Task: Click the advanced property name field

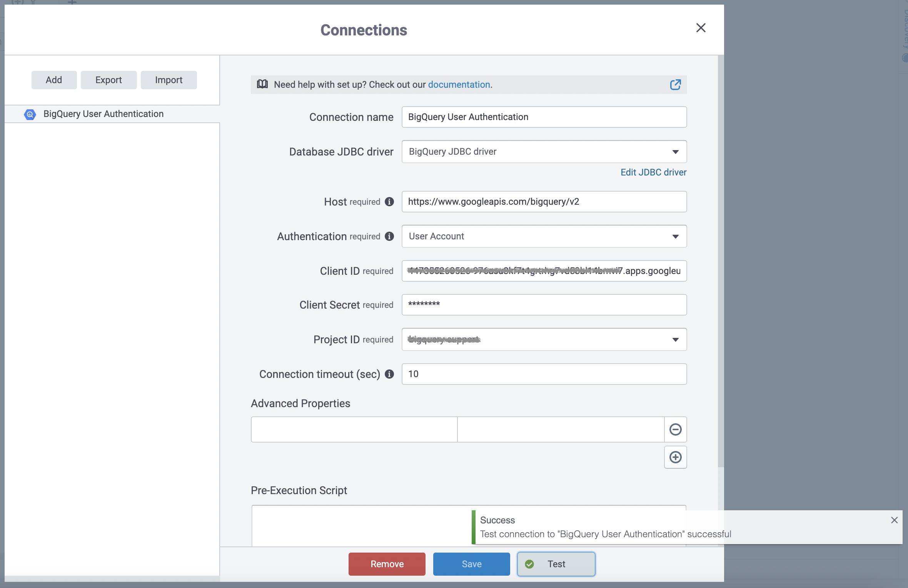Action: pyautogui.click(x=354, y=429)
